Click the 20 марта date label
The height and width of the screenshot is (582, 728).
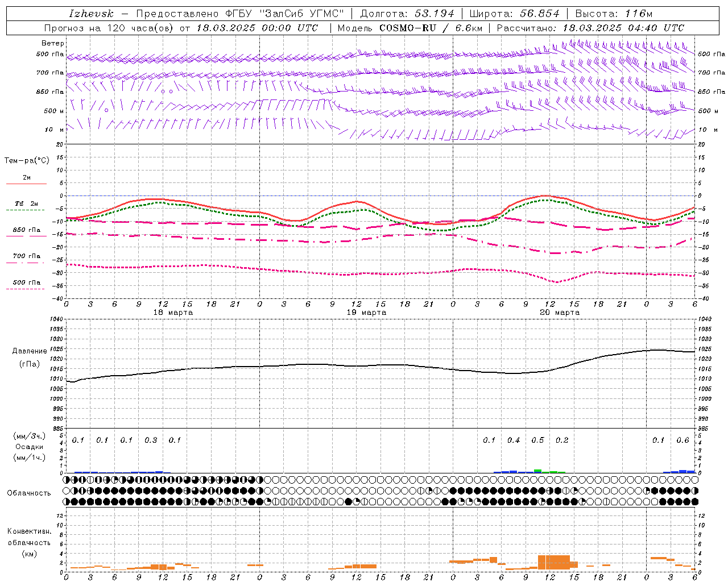(560, 313)
